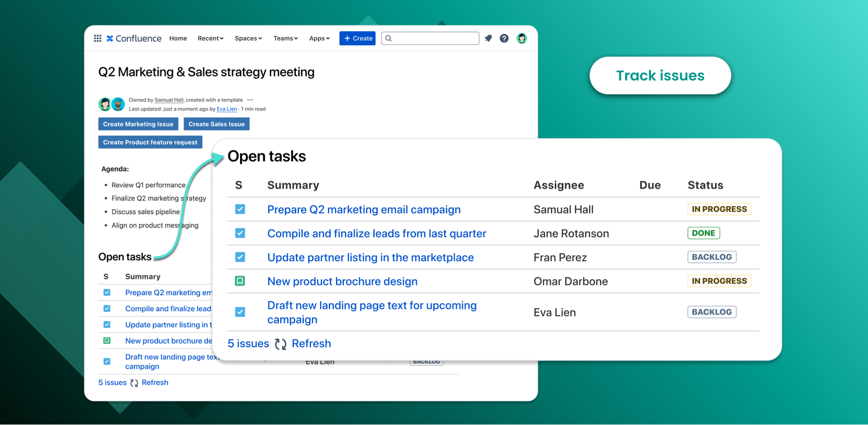This screenshot has width=868, height=425.
Task: Click the 'Discuss sales pipeline' agenda item
Action: point(146,212)
